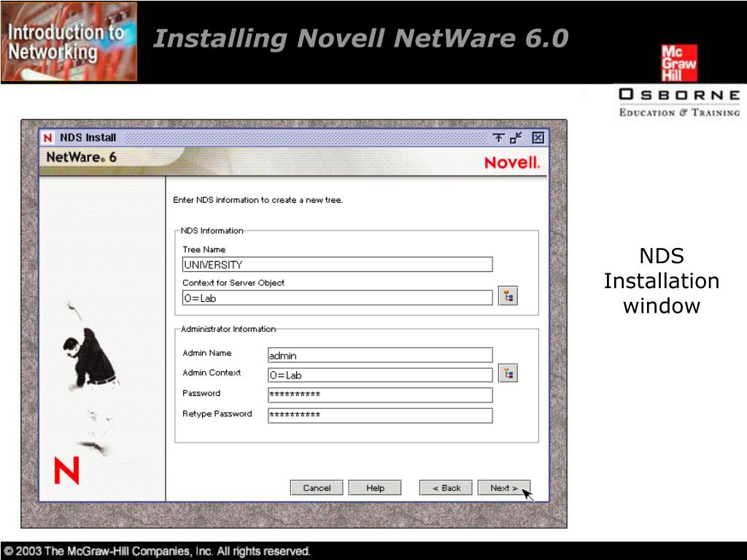Image resolution: width=747 pixels, height=560 pixels.
Task: Click the Novell N icon in title bar
Action: tap(47, 138)
